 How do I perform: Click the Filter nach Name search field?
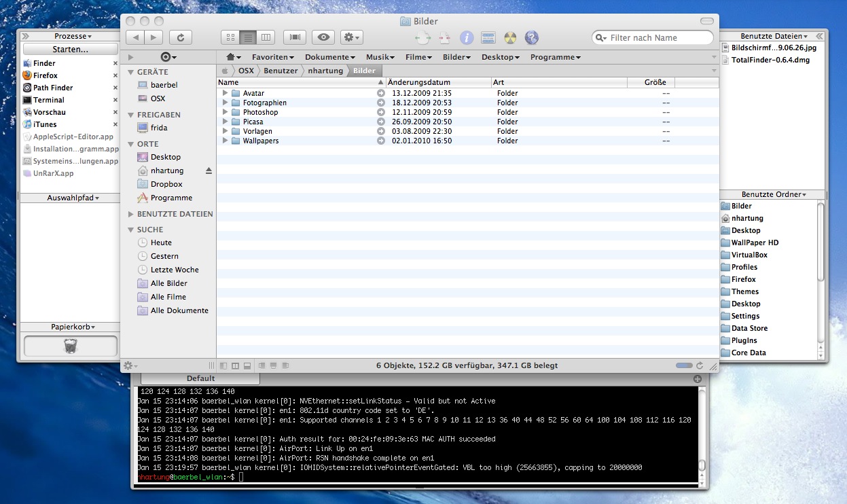tap(653, 38)
